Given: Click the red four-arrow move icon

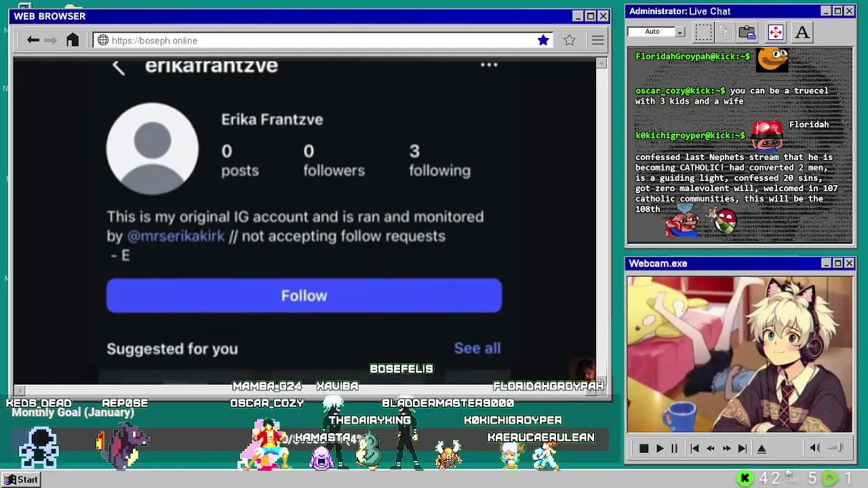Looking at the screenshot, I should (775, 32).
